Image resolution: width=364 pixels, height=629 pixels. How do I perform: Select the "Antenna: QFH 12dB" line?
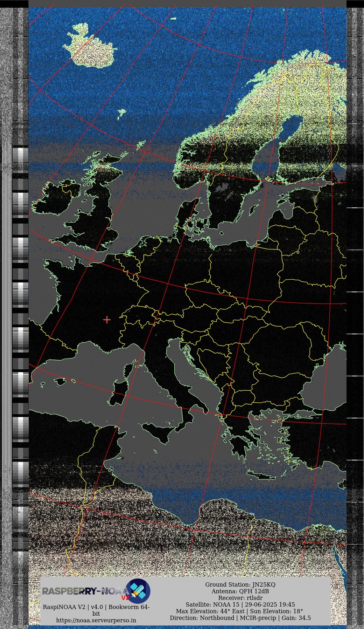coord(240,591)
